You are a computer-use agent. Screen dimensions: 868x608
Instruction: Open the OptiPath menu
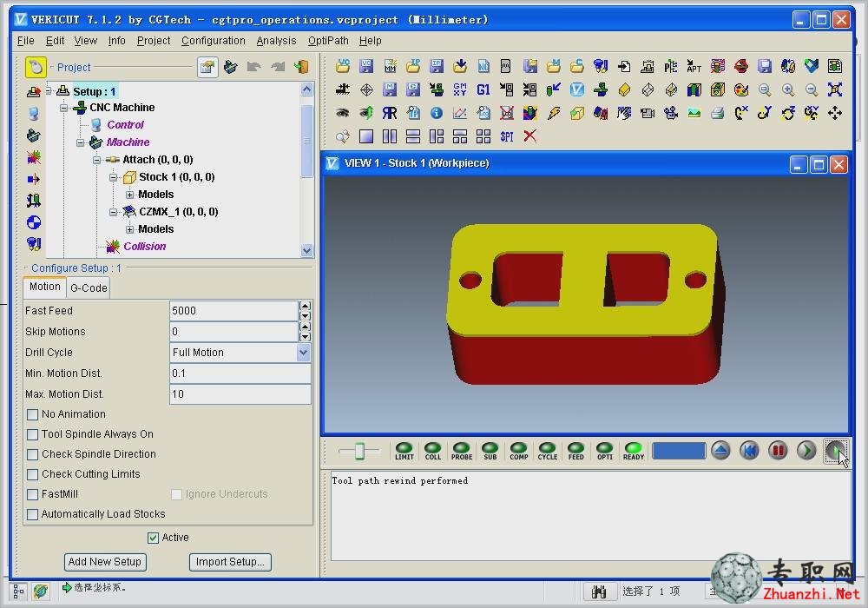pyautogui.click(x=328, y=41)
